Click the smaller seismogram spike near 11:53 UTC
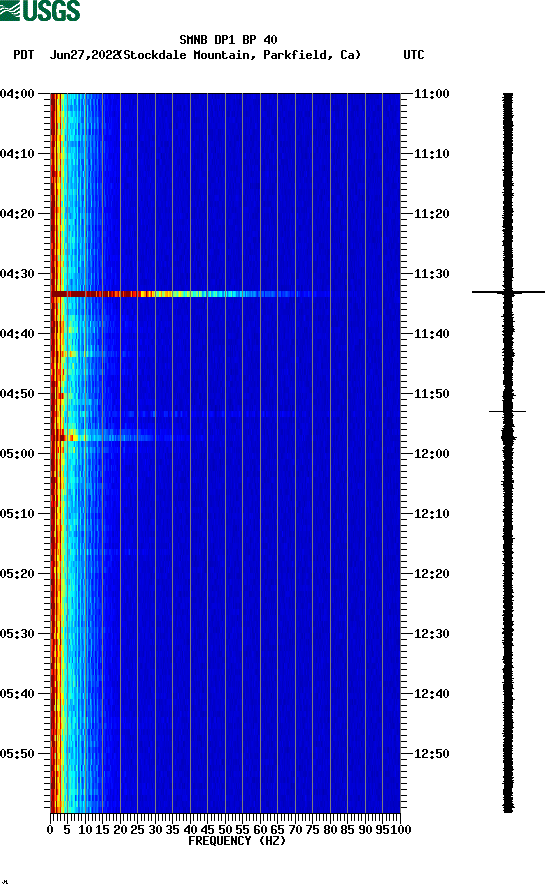 [x=507, y=411]
